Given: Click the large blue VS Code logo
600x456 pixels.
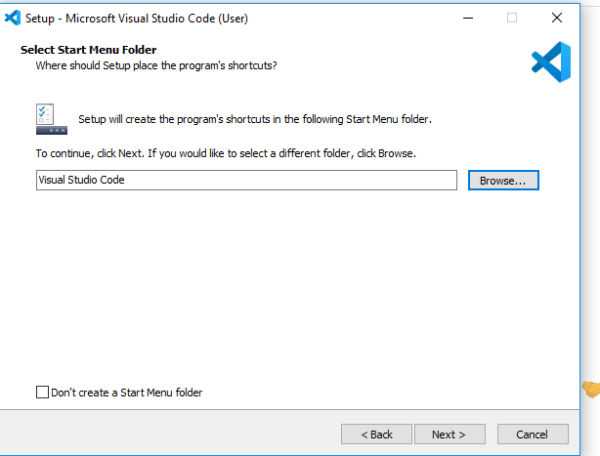Looking at the screenshot, I should (x=551, y=62).
